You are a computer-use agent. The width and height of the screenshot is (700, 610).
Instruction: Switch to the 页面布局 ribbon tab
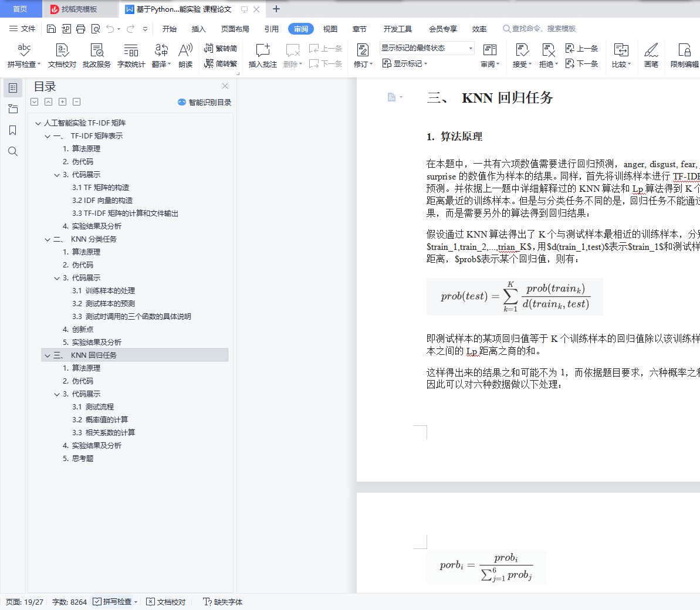point(235,29)
